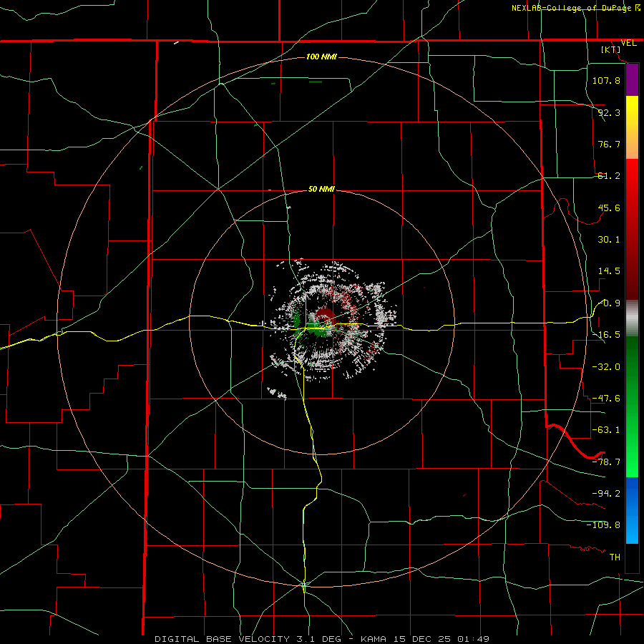
Task: Click the 92.3 legend value
Action: point(609,112)
